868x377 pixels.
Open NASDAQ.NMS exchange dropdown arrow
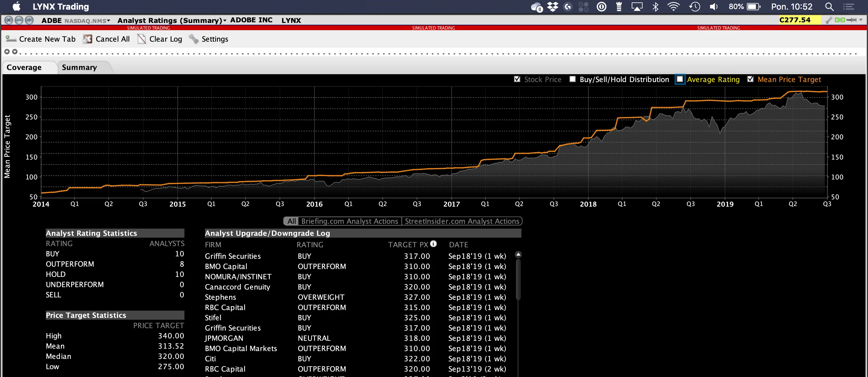click(x=108, y=21)
